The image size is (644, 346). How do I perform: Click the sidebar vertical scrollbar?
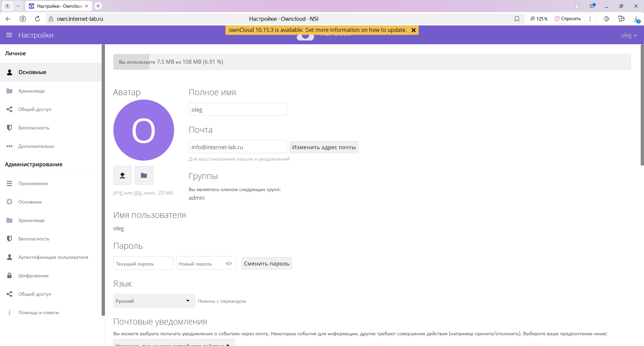tap(103, 180)
